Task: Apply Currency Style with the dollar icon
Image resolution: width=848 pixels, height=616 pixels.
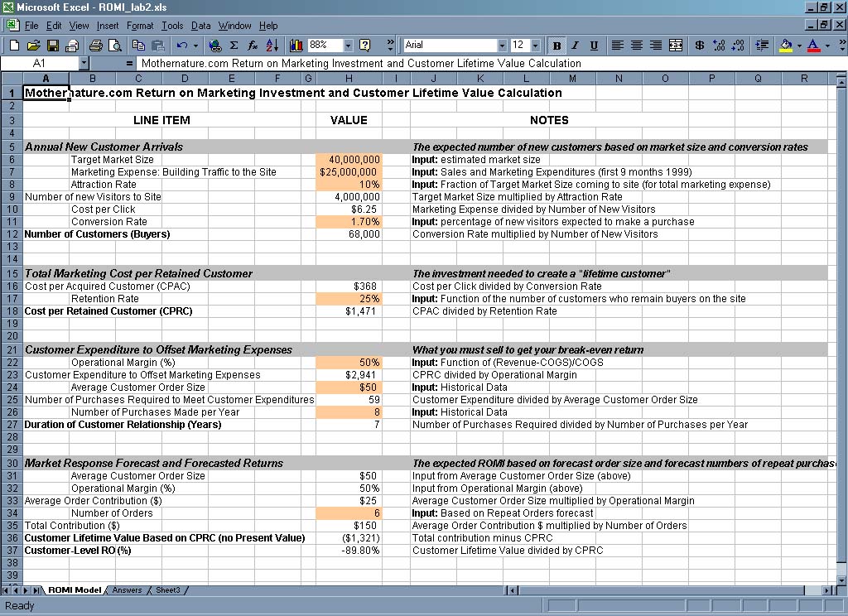Action: [699, 46]
